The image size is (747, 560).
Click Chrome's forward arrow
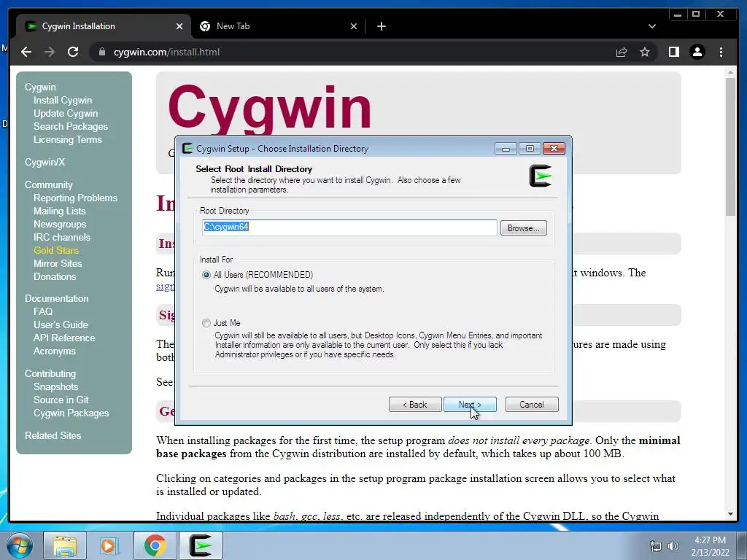tap(50, 52)
